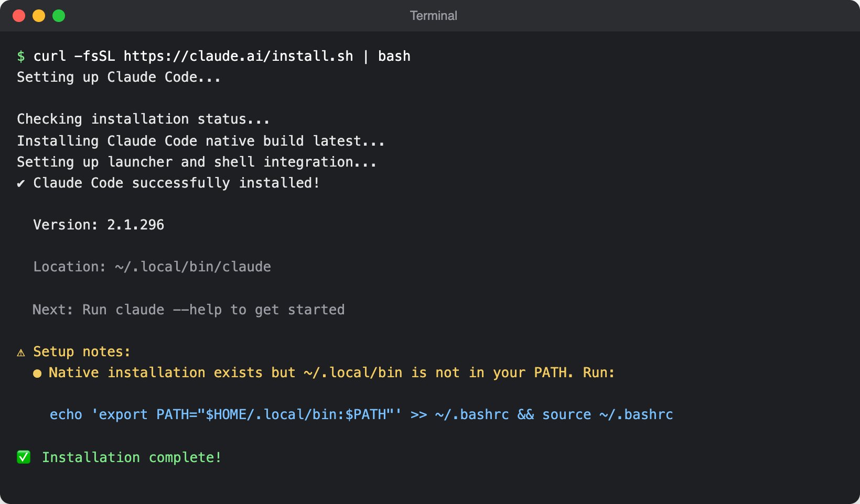Image resolution: width=860 pixels, height=504 pixels.
Task: Click 'Next: Run claude --help to get started'
Action: click(189, 310)
